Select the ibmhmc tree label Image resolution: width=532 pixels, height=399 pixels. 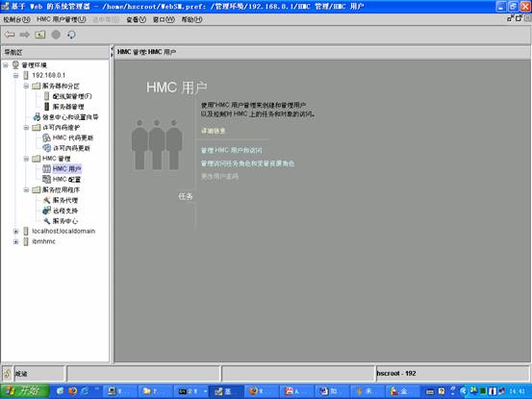coord(43,241)
